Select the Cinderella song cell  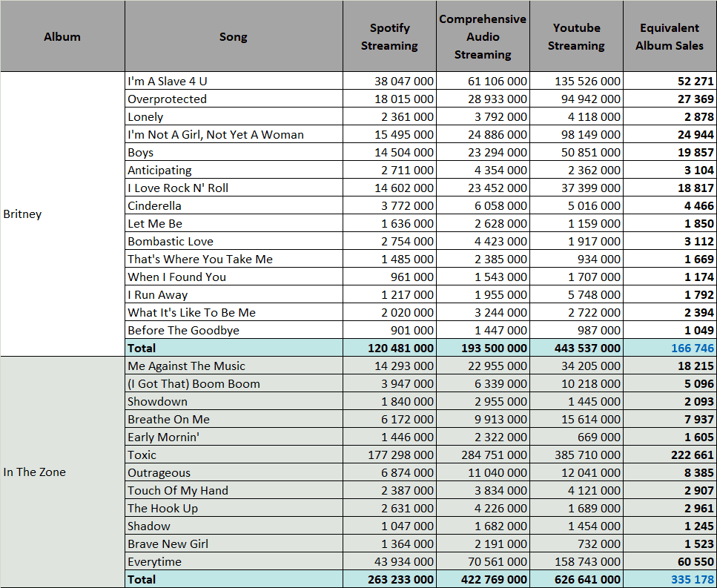click(234, 205)
